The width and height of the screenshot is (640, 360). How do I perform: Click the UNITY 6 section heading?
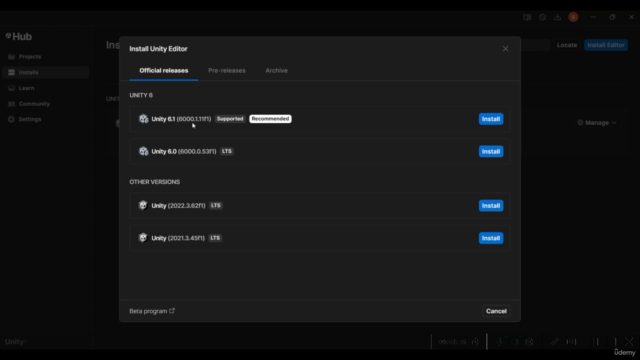[141, 95]
